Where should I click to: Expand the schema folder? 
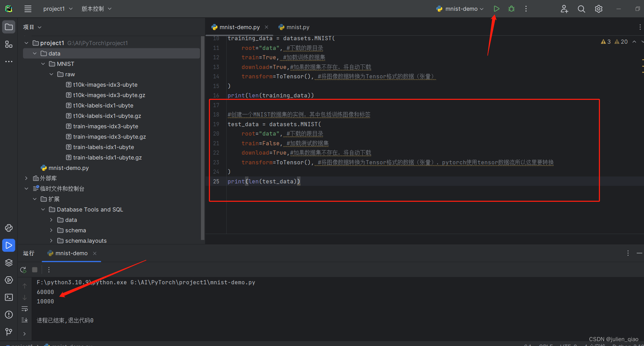pyautogui.click(x=51, y=230)
